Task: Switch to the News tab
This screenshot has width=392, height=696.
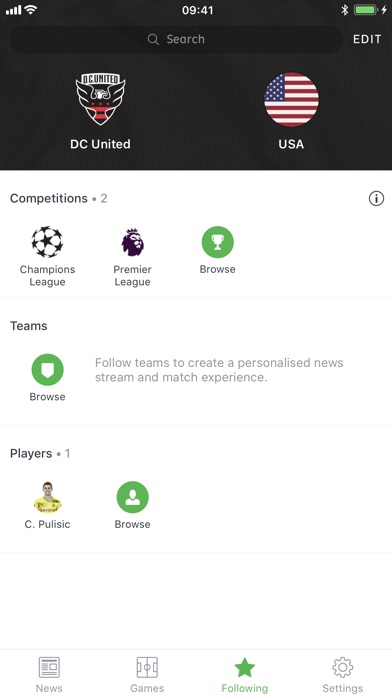Action: click(x=49, y=675)
